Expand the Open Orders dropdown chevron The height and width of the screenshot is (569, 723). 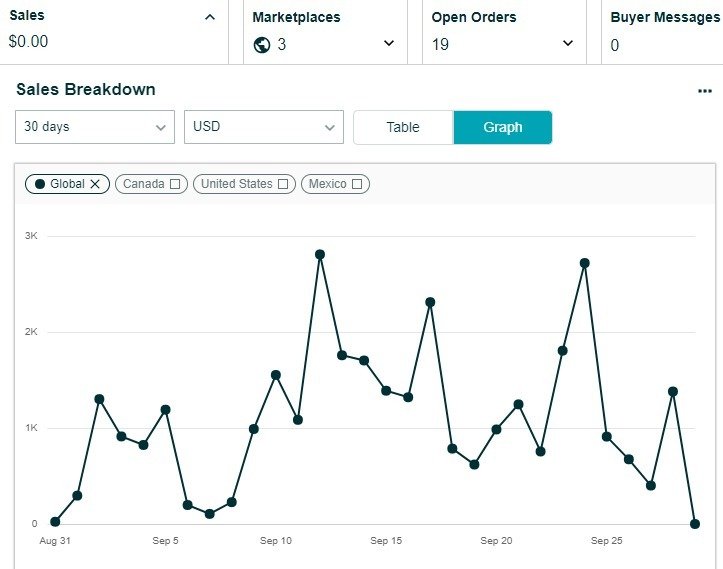[568, 44]
